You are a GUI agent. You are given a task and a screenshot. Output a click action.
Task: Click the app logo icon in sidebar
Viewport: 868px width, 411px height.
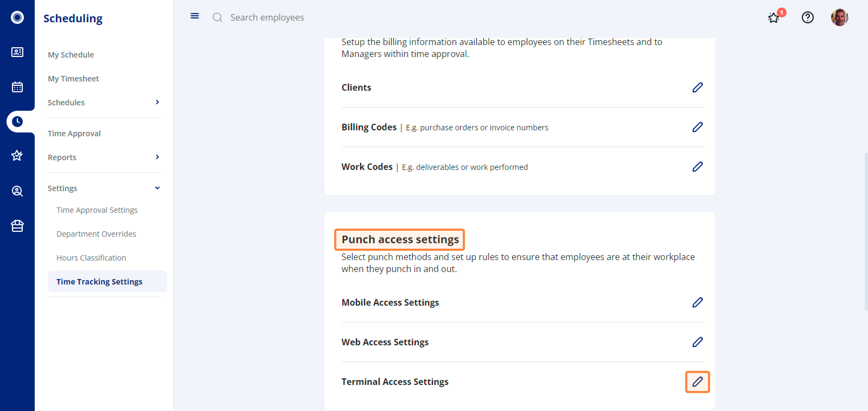click(17, 17)
